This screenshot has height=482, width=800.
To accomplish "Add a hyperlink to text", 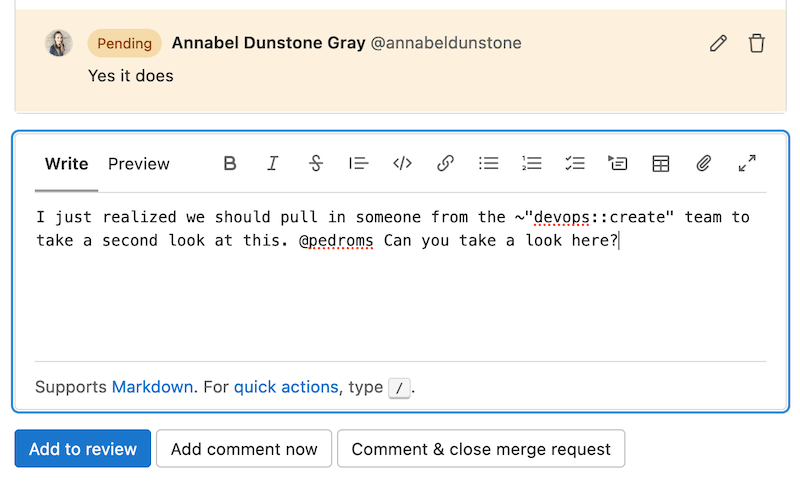I will 446,164.
